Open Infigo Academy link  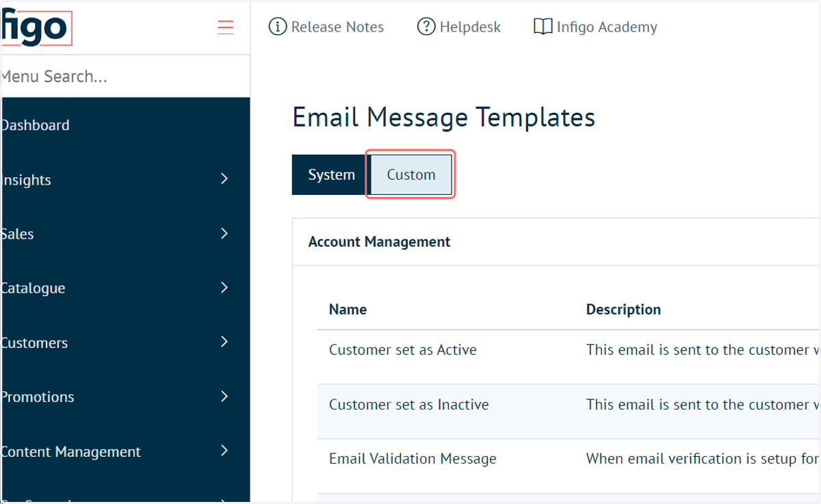coord(607,27)
